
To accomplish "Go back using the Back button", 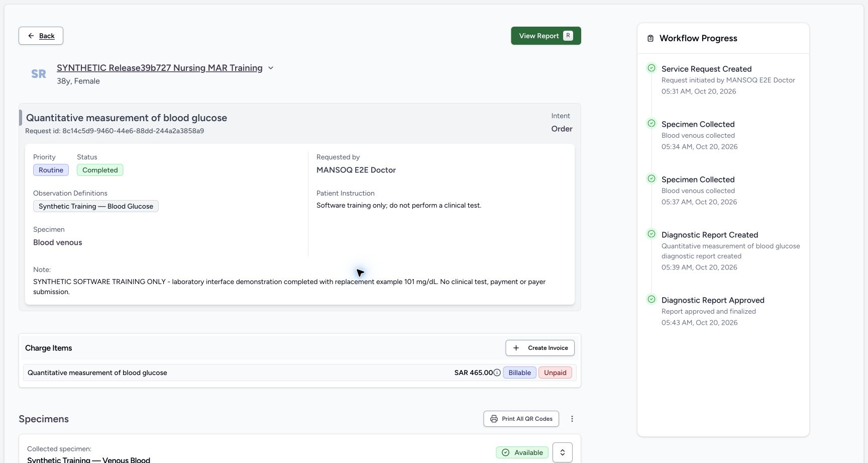I will pyautogui.click(x=41, y=36).
